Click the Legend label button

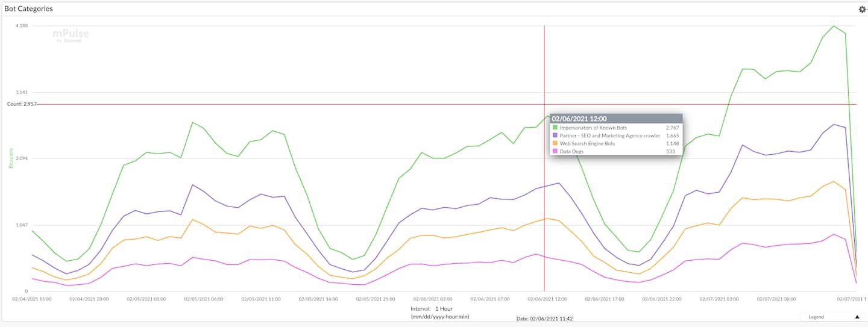point(816,317)
